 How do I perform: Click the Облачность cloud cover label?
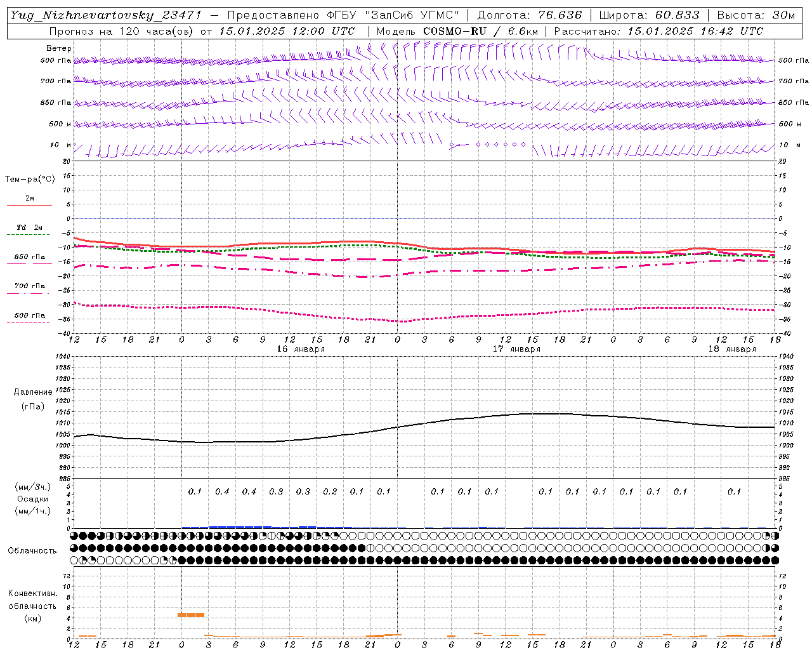[32, 550]
